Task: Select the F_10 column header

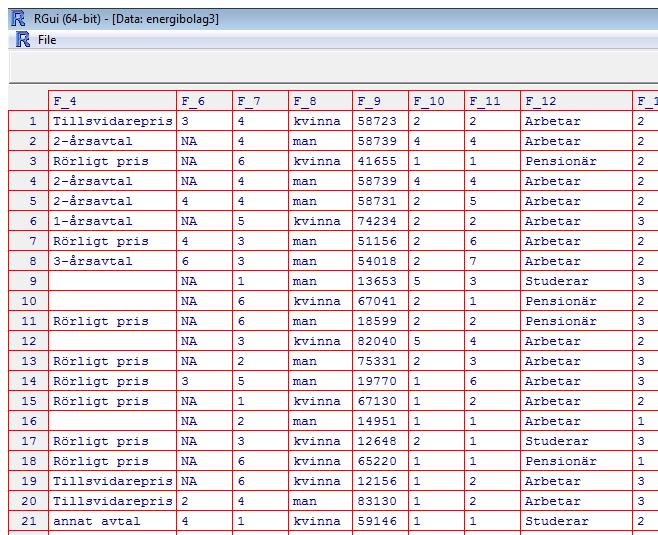Action: pyautogui.click(x=436, y=101)
